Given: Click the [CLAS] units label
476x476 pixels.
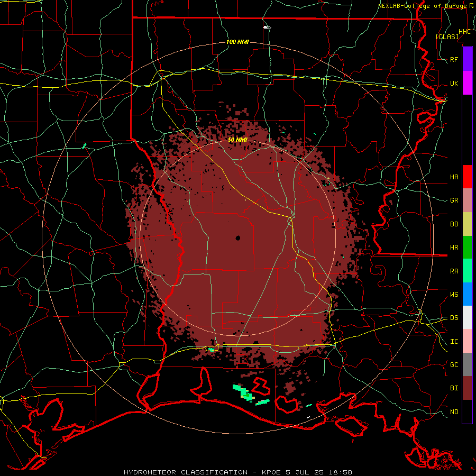Looking at the screenshot, I should pyautogui.click(x=447, y=36).
